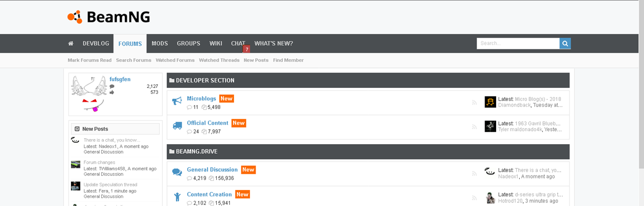Open the Official Content truck icon
Screen dimensions: 644x206
coord(177,126)
